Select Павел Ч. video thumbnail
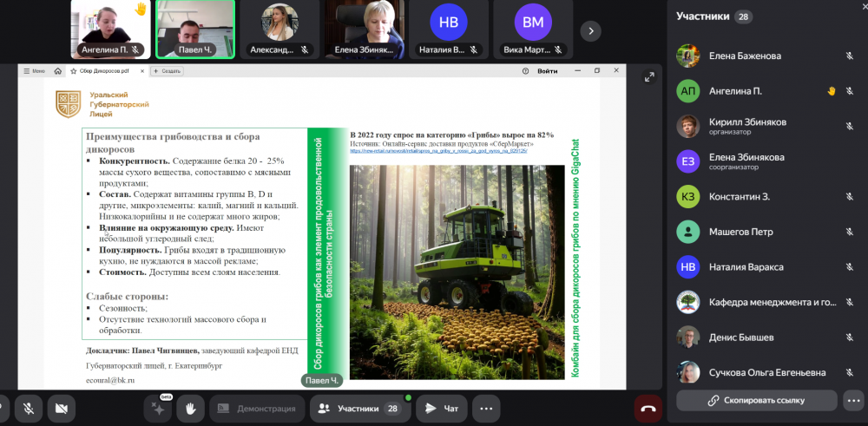868x426 pixels. [195, 29]
